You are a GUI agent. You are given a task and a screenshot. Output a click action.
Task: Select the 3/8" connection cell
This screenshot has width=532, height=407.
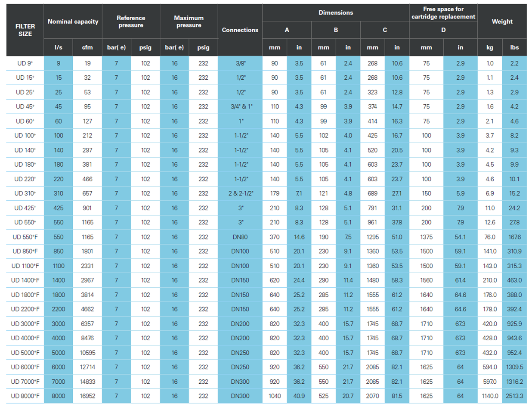click(x=240, y=63)
